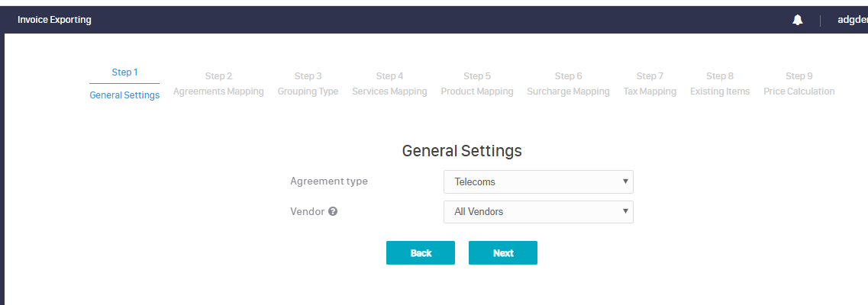This screenshot has width=868, height=305.
Task: Expand the All Vendors dropdown
Action: point(538,212)
